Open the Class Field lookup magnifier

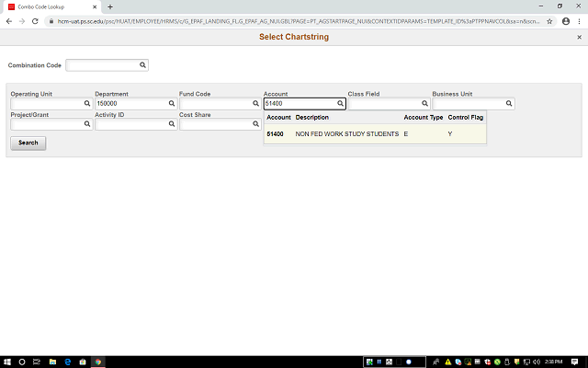424,103
